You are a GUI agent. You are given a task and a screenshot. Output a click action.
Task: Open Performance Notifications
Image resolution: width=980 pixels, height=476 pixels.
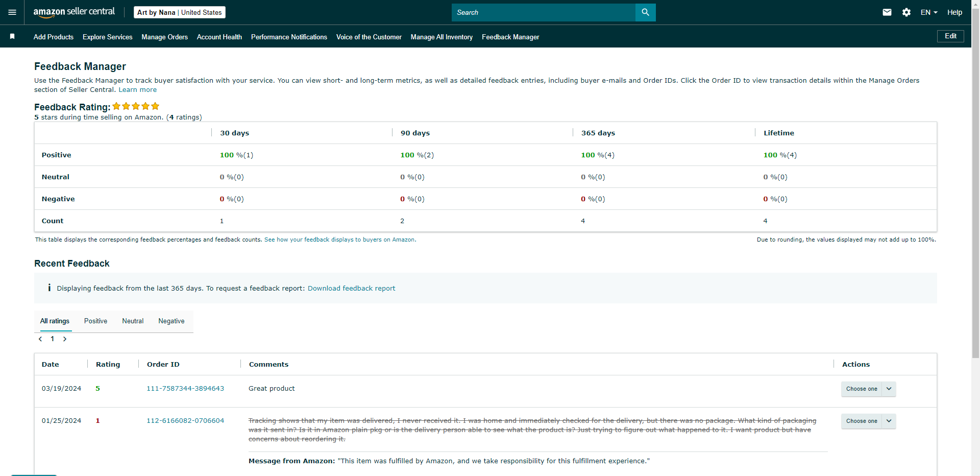click(289, 37)
